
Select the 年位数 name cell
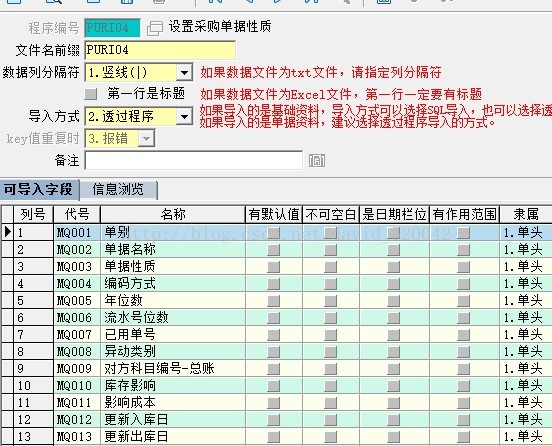point(173,301)
